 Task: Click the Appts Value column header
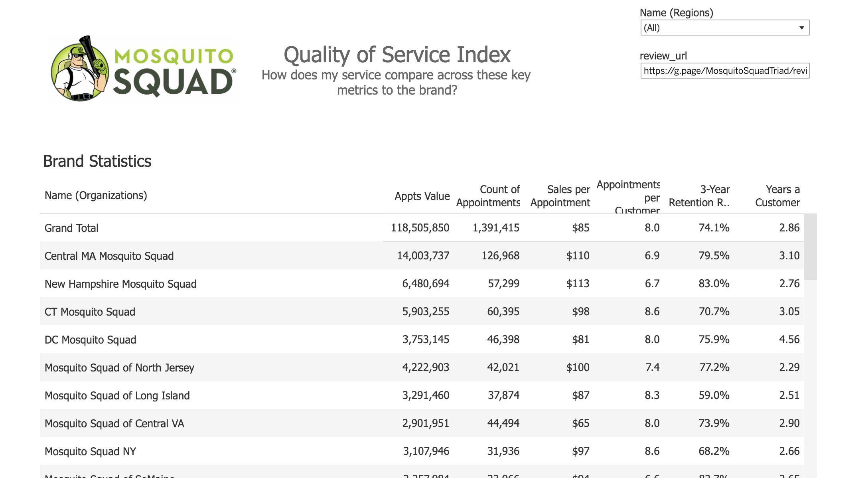[422, 196]
